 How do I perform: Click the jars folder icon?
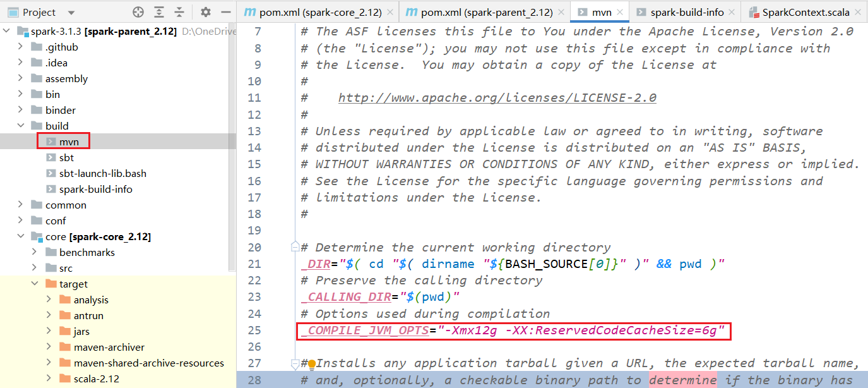tap(64, 331)
